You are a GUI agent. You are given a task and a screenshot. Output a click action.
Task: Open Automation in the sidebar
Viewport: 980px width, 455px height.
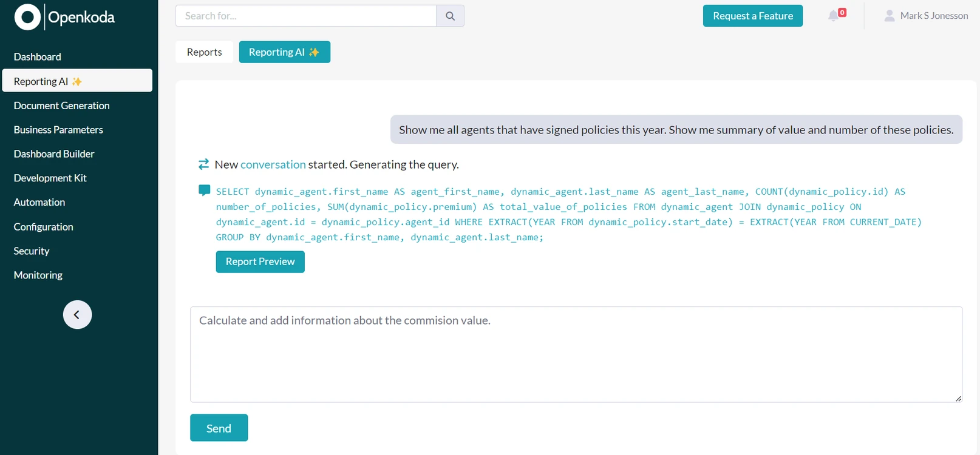tap(39, 202)
